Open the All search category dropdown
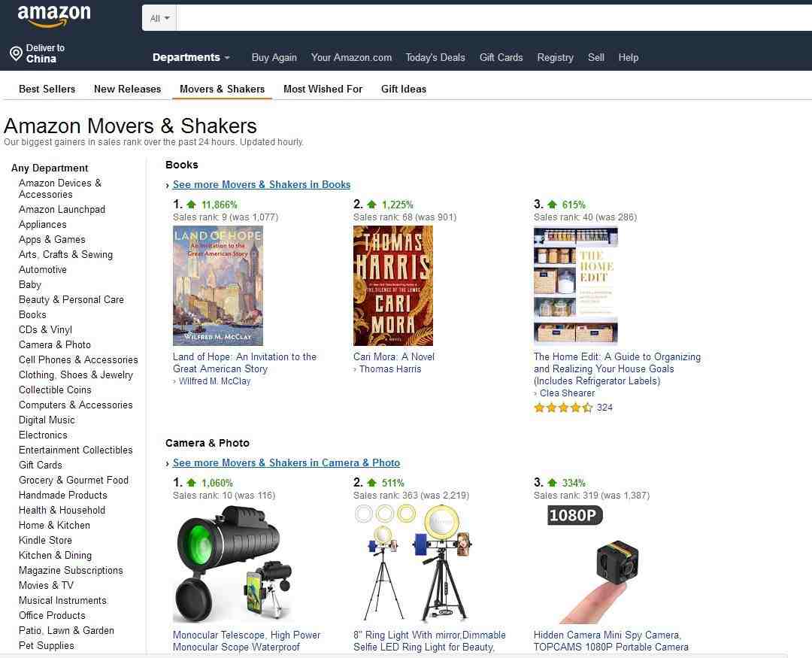812x658 pixels. tap(159, 18)
